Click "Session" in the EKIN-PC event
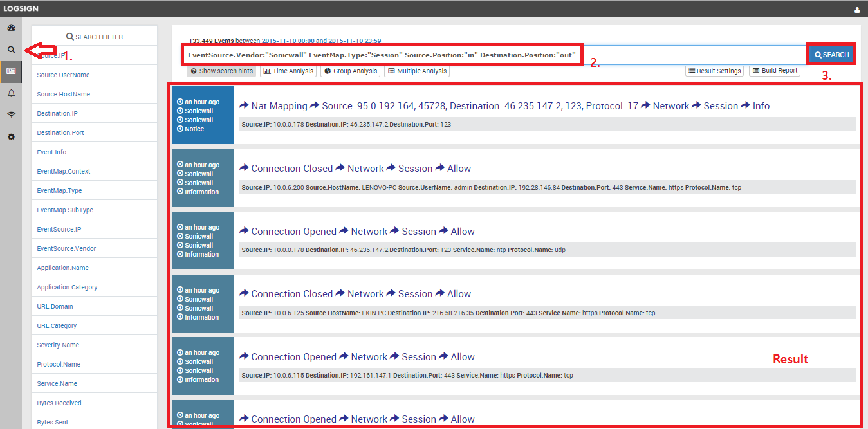 click(415, 293)
